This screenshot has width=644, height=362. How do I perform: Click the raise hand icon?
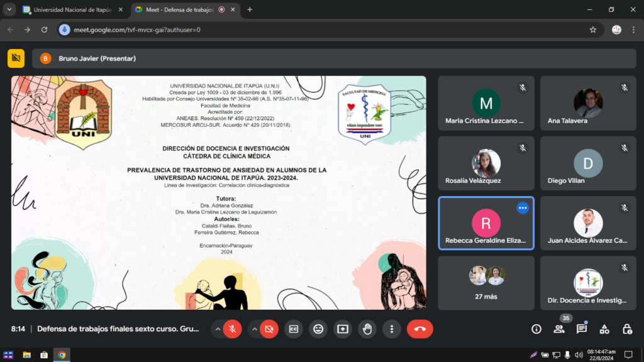[367, 329]
